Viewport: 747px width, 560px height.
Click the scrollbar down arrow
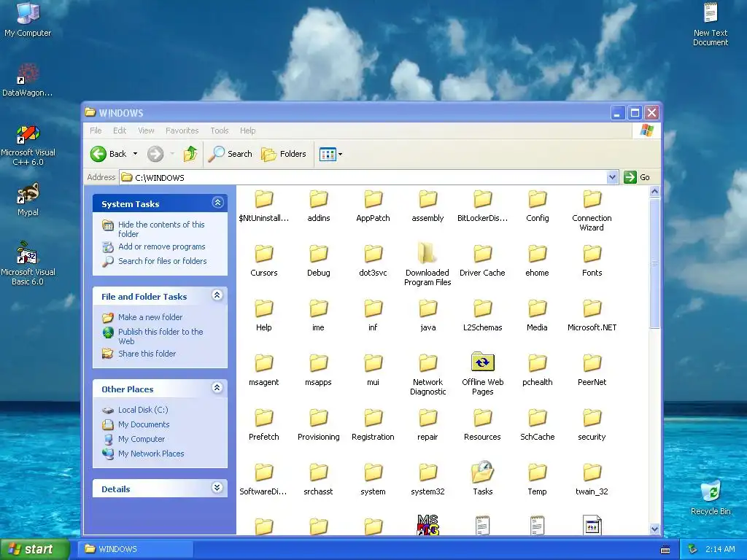click(x=654, y=529)
